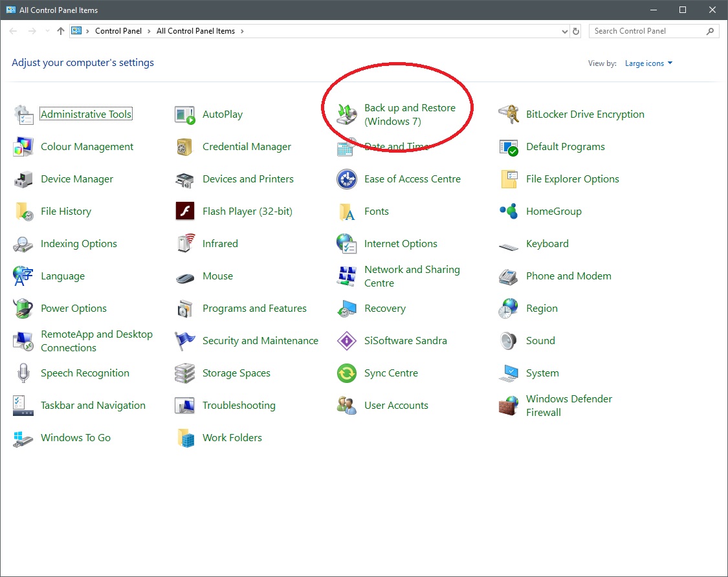Refresh the Control Panel view
The image size is (728, 577).
coord(576,32)
